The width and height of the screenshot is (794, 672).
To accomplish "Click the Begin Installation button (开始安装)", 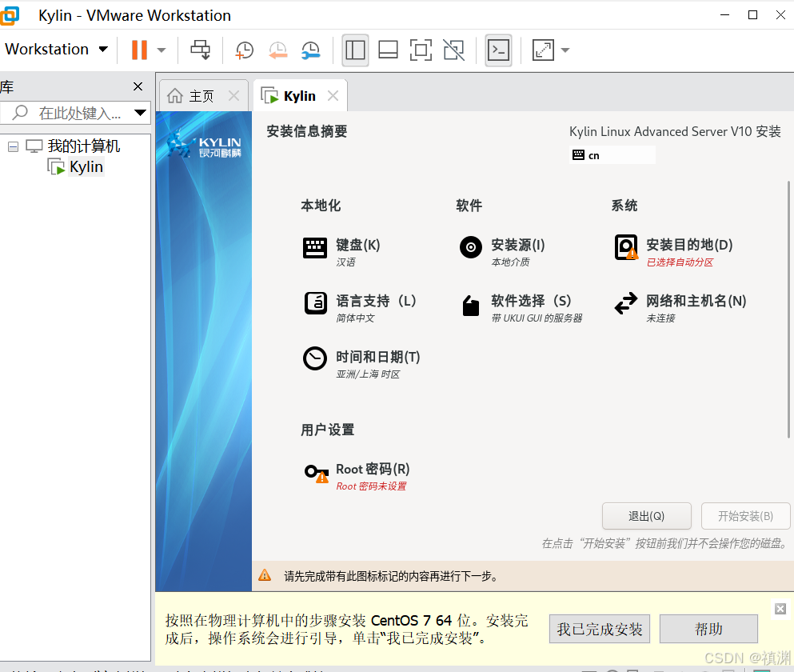I will click(x=745, y=516).
